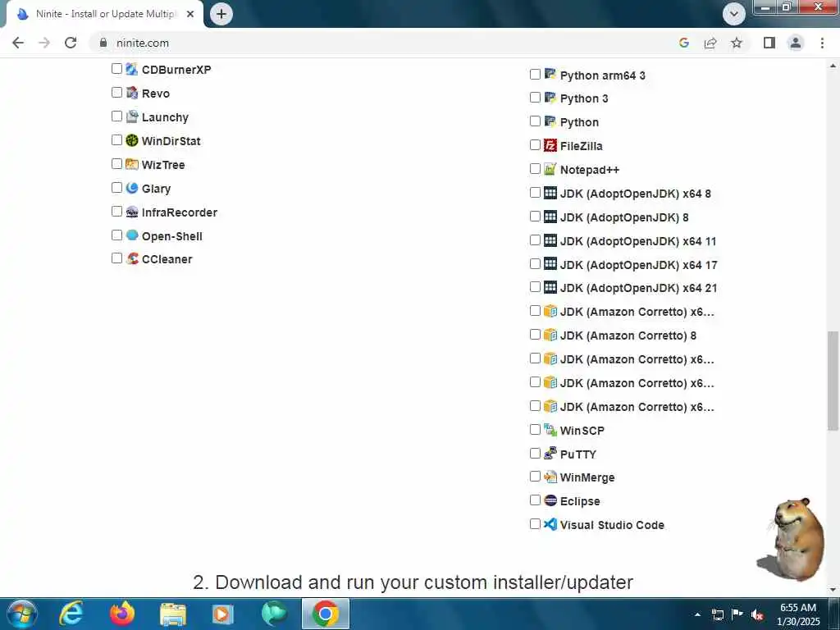This screenshot has width=840, height=630.
Task: Click the Revo uninstaller icon
Action: [x=132, y=93]
